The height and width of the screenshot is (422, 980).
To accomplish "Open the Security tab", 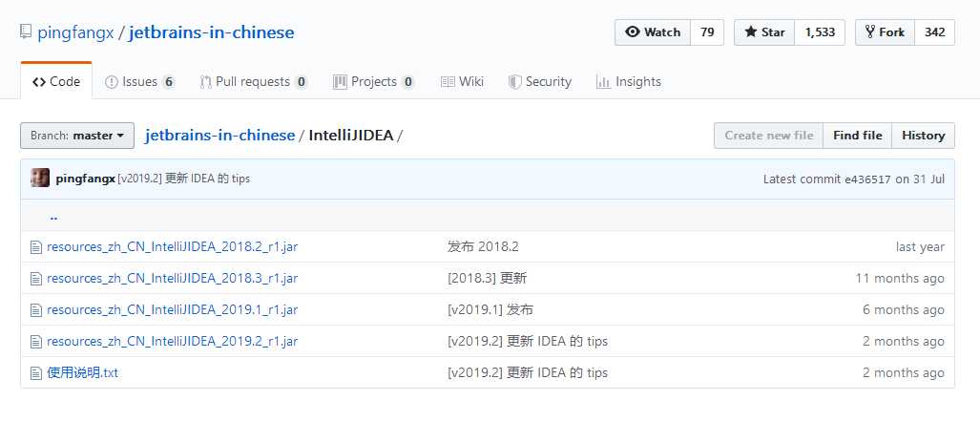I will click(x=540, y=82).
